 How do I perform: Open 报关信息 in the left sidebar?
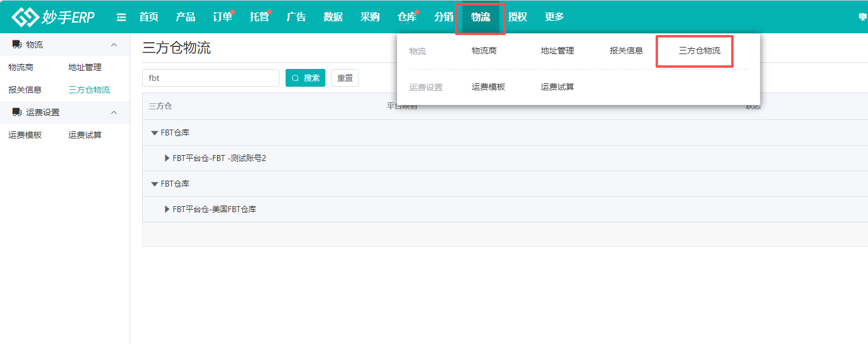pos(25,90)
